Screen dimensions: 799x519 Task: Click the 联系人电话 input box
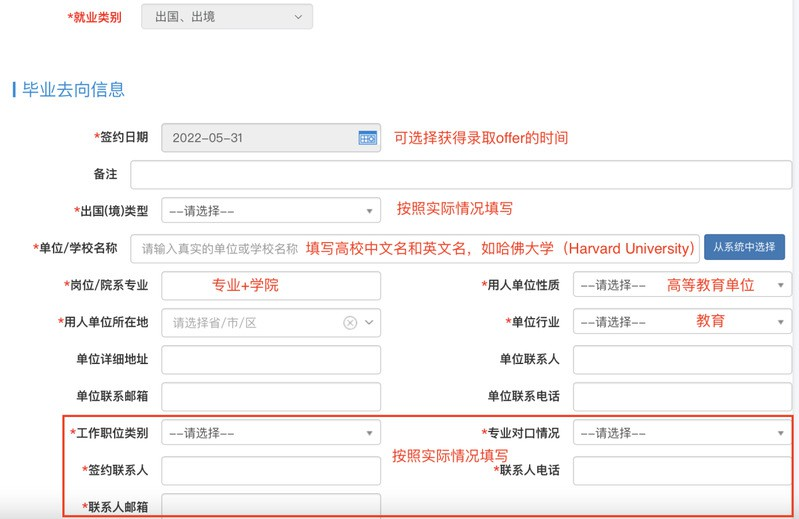click(x=682, y=471)
